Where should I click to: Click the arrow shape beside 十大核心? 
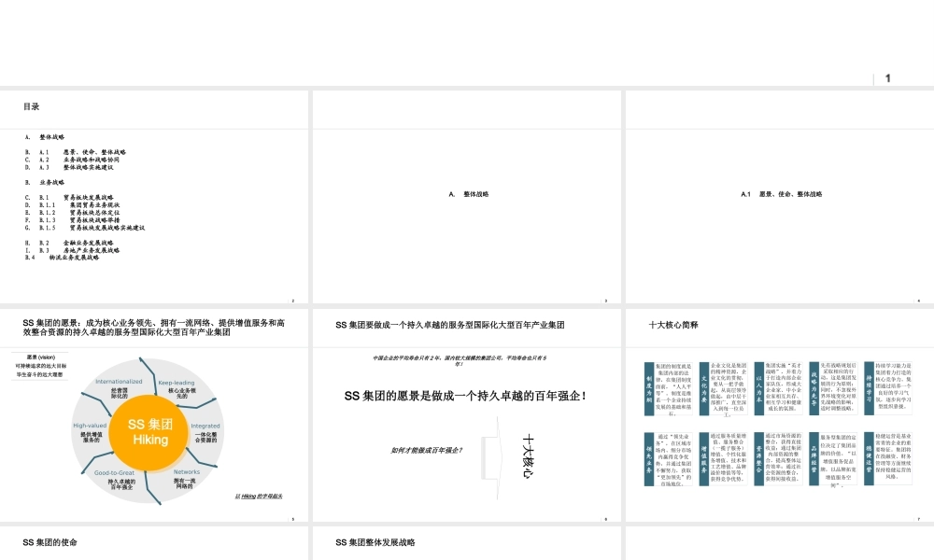492,458
